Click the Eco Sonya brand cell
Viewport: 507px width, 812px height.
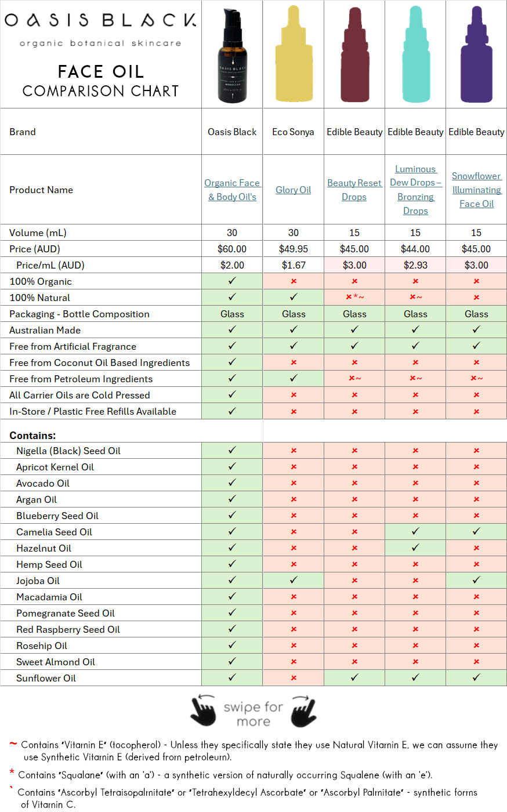(x=294, y=132)
